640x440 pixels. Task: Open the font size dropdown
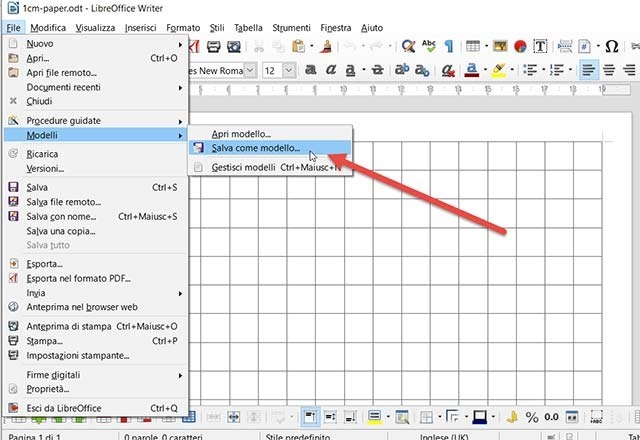coord(289,71)
